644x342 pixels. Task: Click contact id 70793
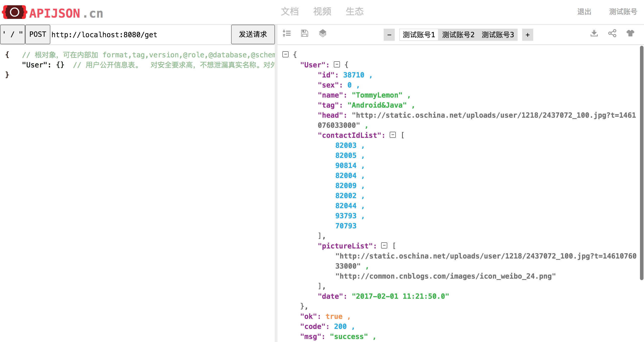point(346,226)
